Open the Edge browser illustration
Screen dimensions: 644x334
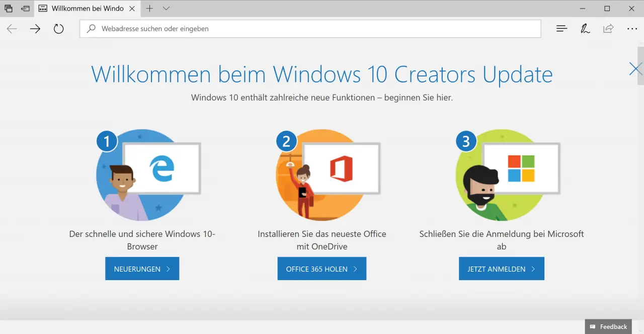pyautogui.click(x=148, y=175)
